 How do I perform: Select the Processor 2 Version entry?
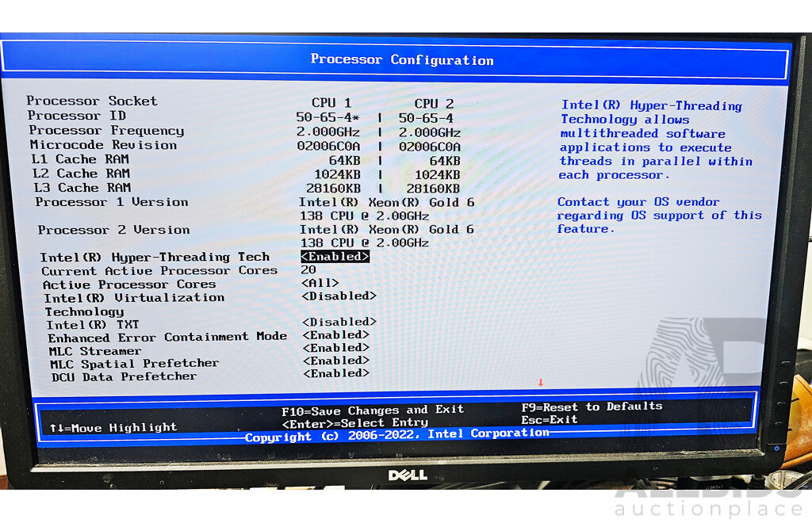(117, 229)
